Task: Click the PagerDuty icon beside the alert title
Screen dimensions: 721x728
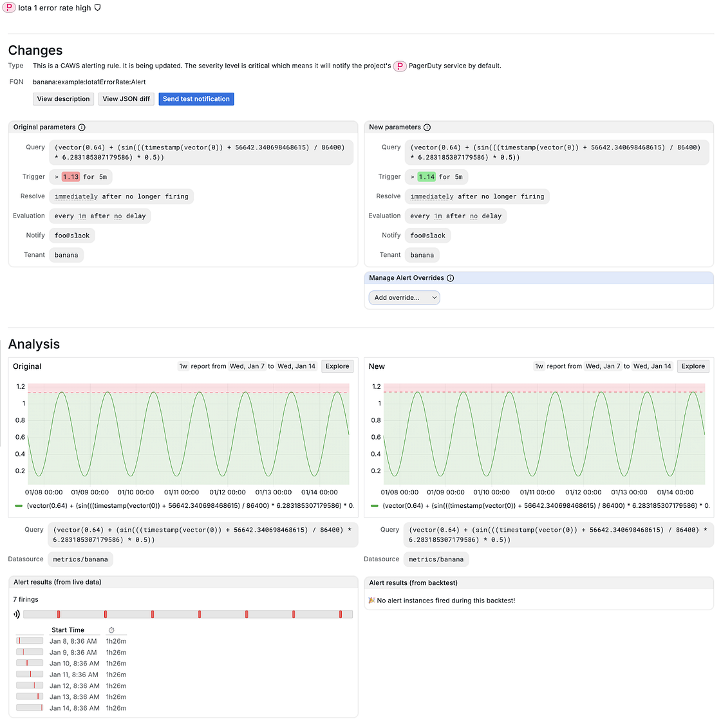Action: tap(10, 8)
